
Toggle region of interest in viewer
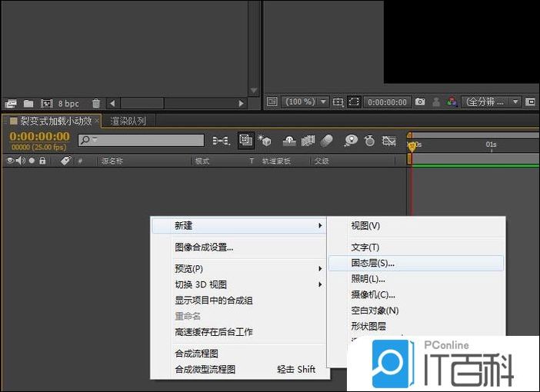click(354, 101)
